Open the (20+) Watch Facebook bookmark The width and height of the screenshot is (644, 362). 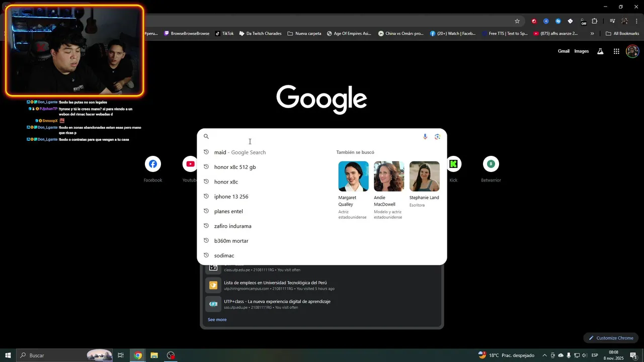453,34
